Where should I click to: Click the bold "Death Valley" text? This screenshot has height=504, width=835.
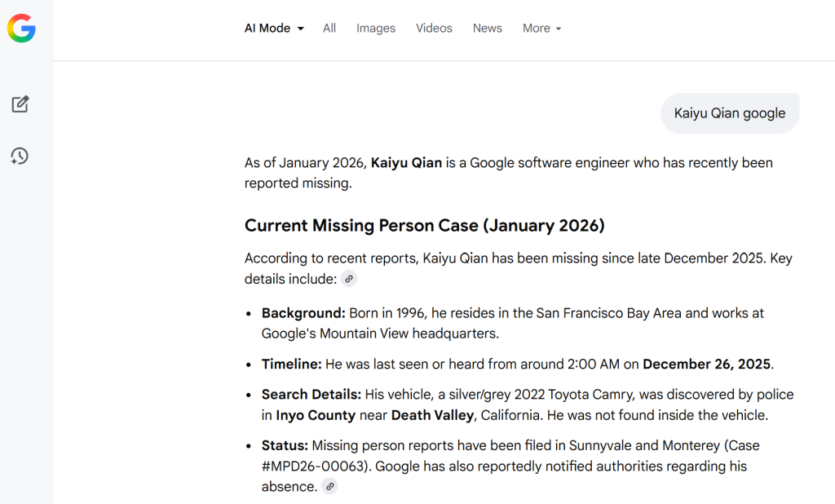coord(432,415)
